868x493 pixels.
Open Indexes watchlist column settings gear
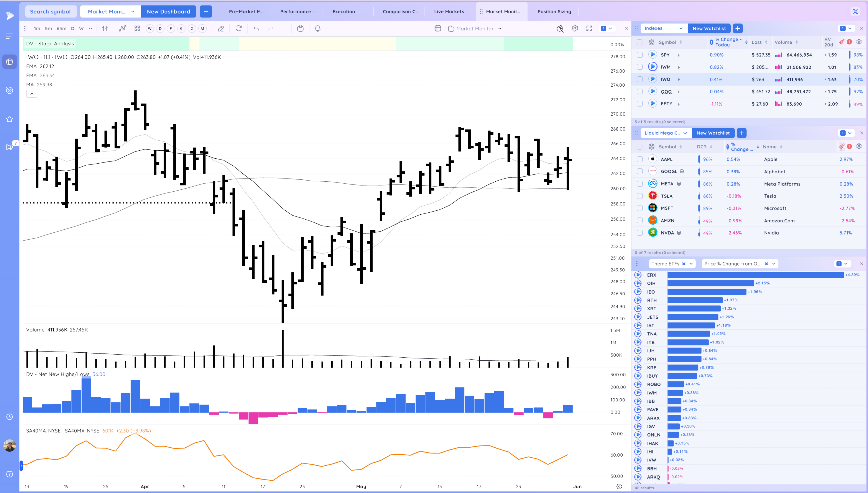(x=859, y=42)
